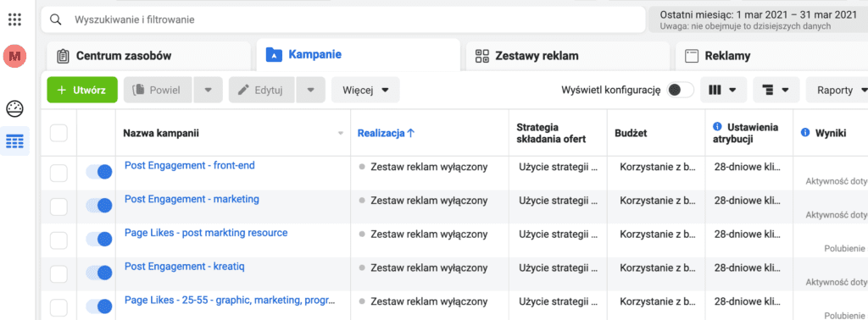Click Strategia składania ofert column header

[x=551, y=133]
